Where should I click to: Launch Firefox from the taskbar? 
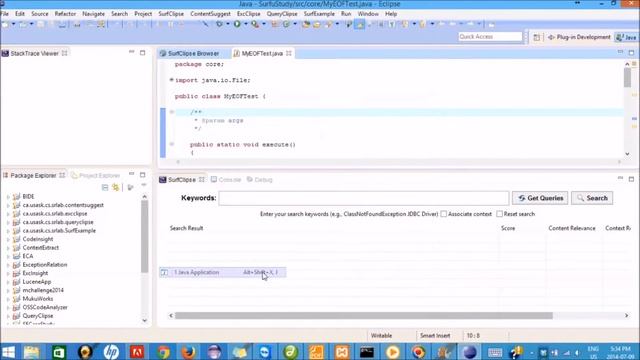(x=188, y=352)
